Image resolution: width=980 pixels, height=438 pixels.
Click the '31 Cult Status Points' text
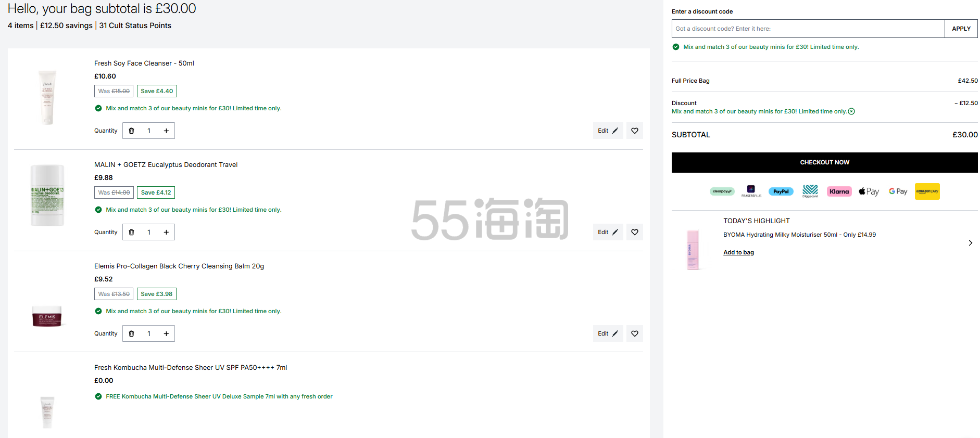coord(135,25)
